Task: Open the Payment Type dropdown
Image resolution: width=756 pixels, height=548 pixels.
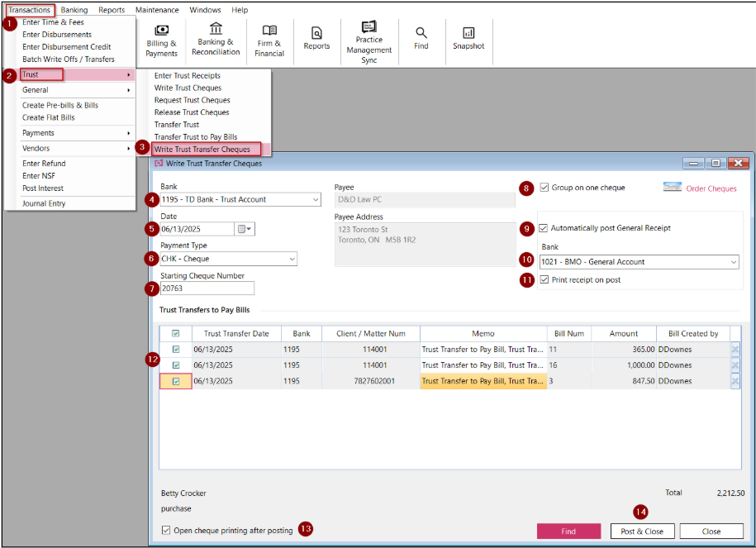Action: [x=291, y=259]
